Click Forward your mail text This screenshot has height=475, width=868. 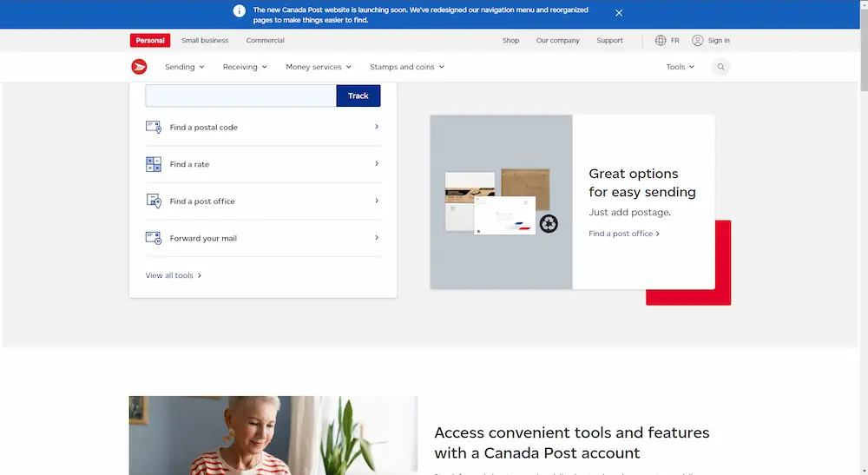point(203,239)
